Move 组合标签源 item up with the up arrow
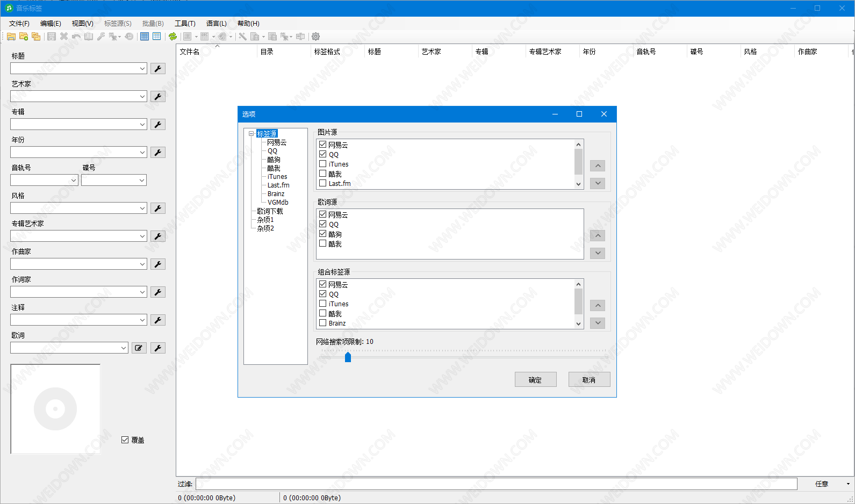 click(x=598, y=306)
